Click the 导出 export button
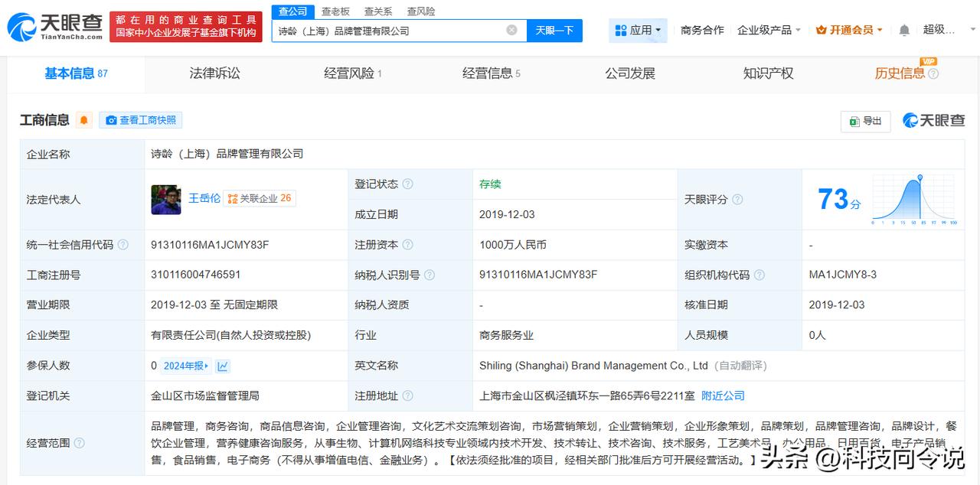Screen dimensions: 980x485 [865, 121]
